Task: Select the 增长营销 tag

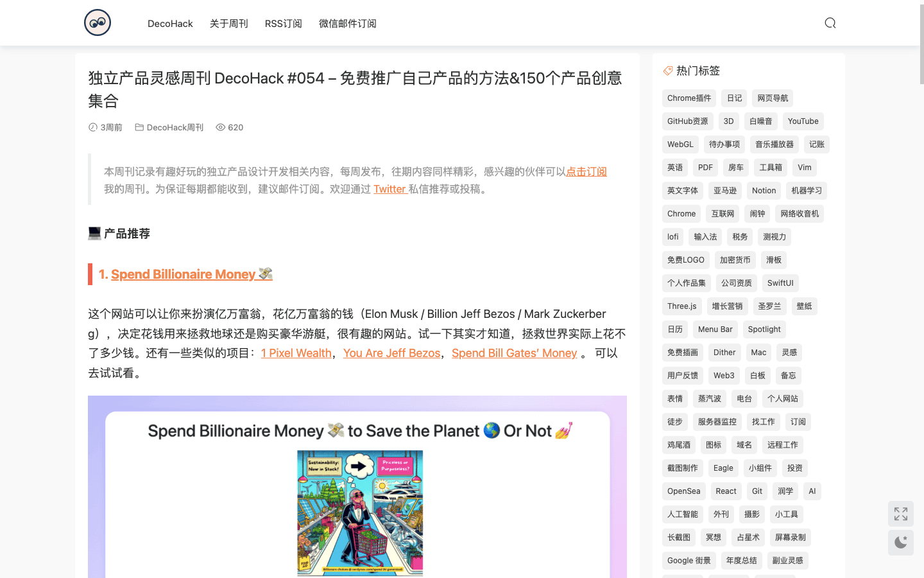Action: point(728,306)
